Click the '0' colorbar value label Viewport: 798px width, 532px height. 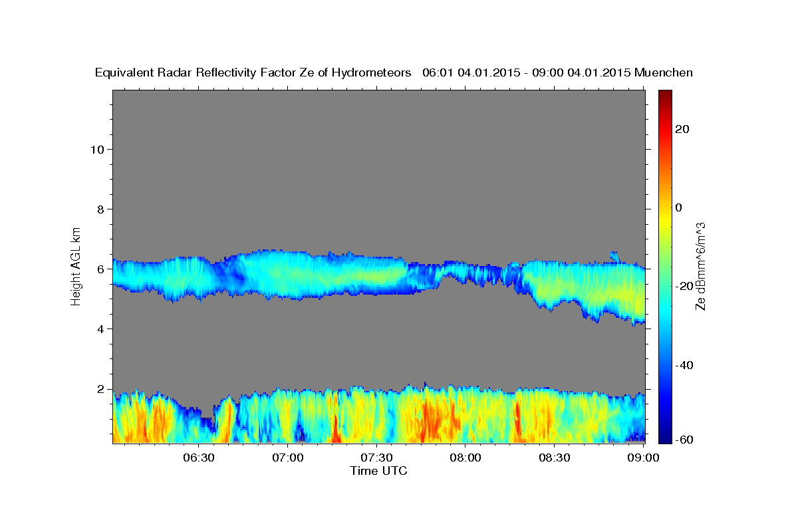tap(679, 207)
